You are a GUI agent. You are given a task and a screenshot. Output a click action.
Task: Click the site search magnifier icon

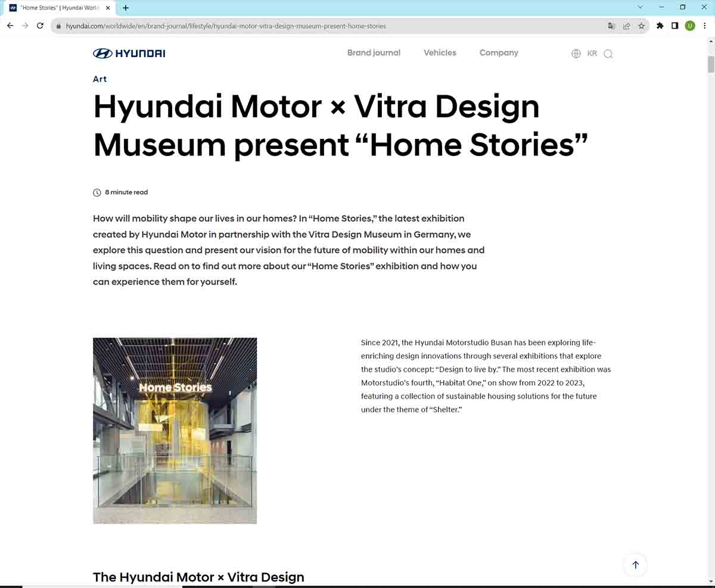click(x=608, y=54)
